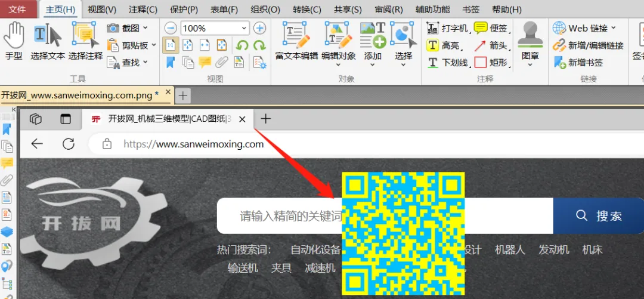Open Comments panel from left sidebar
This screenshot has height=299, width=644.
coord(7,163)
